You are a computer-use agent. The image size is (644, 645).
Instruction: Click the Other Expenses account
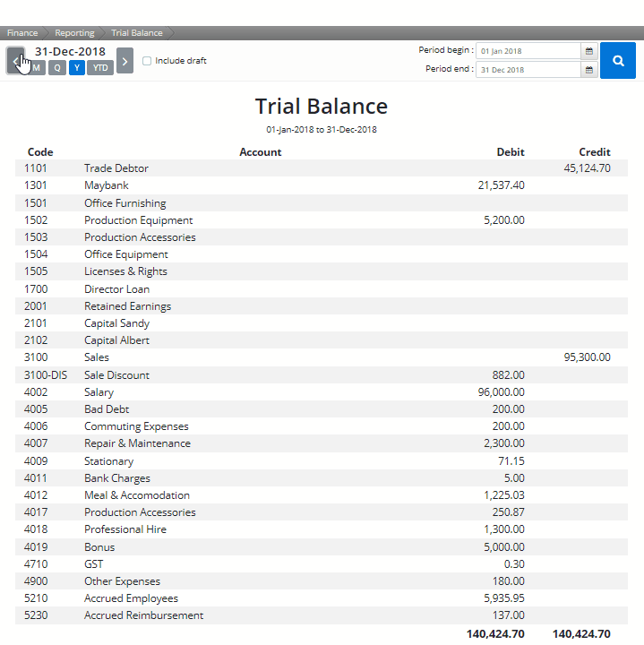pos(122,581)
